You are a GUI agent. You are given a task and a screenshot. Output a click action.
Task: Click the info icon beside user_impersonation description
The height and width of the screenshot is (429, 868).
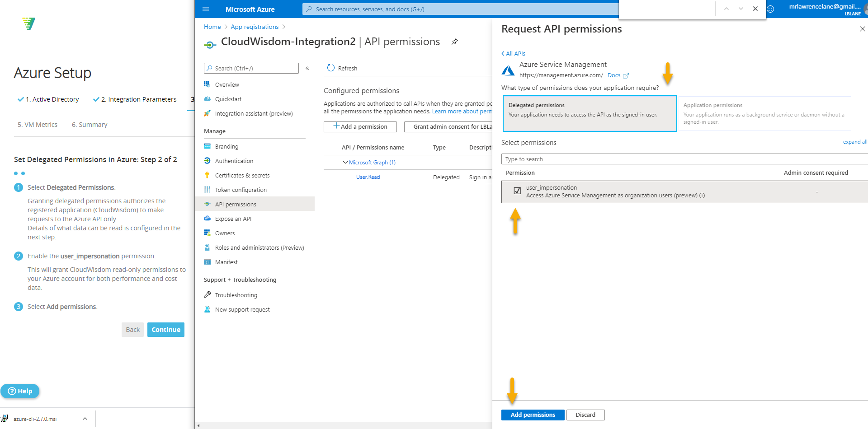[702, 196]
